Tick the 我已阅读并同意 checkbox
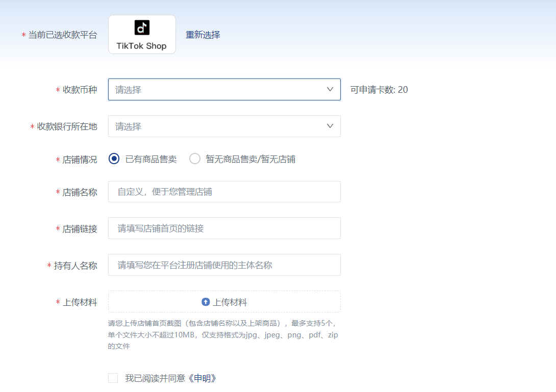556x392 pixels. click(113, 378)
